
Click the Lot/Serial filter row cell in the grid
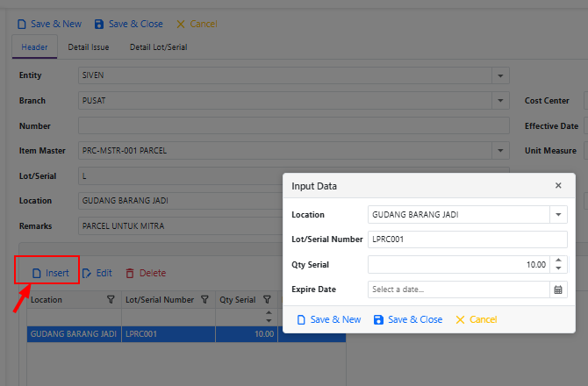(x=169, y=317)
